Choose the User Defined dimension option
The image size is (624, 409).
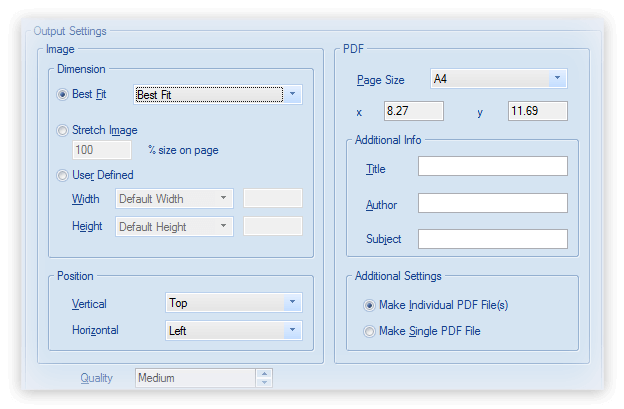point(64,175)
